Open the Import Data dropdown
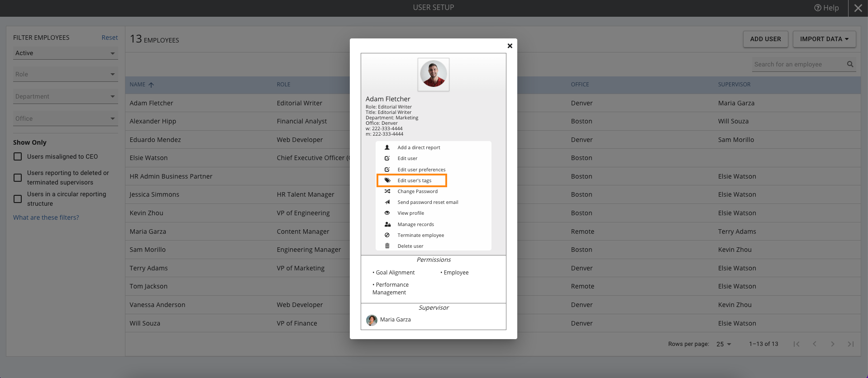Viewport: 868px width, 378px height. tap(824, 39)
